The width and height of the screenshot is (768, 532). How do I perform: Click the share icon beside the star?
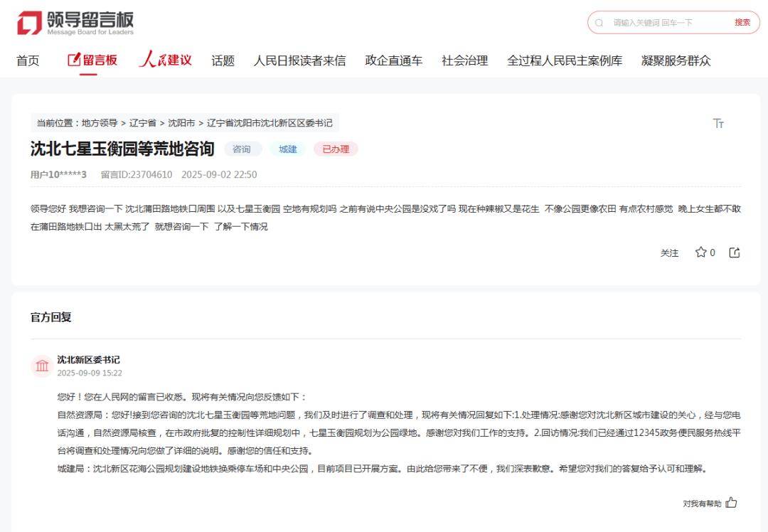point(735,252)
